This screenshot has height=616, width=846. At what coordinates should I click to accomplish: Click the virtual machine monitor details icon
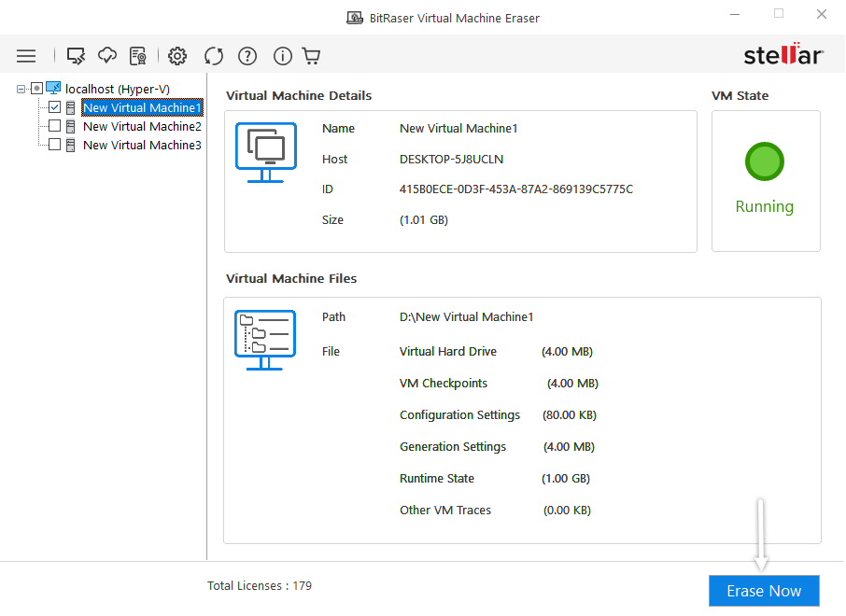coord(266,153)
